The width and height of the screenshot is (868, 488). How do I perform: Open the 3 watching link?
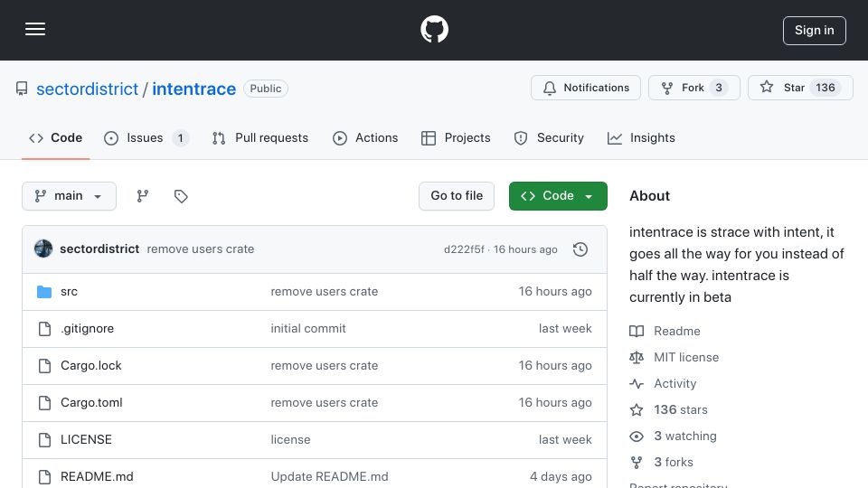pyautogui.click(x=685, y=436)
